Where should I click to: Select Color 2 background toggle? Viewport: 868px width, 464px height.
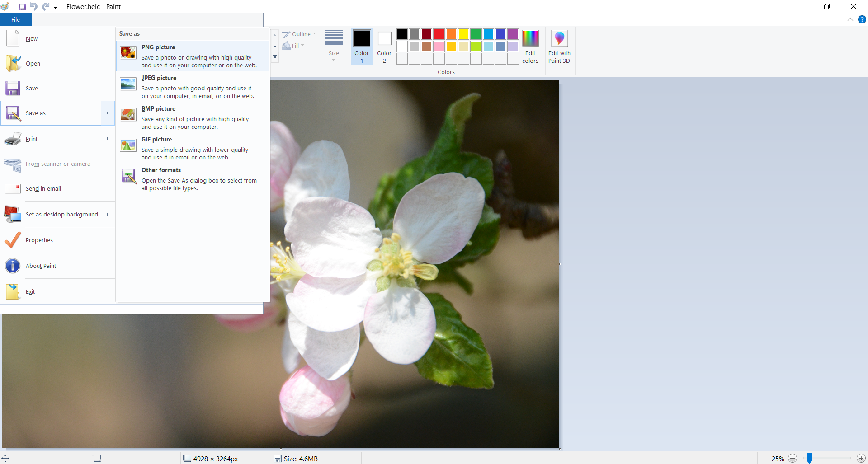(384, 47)
